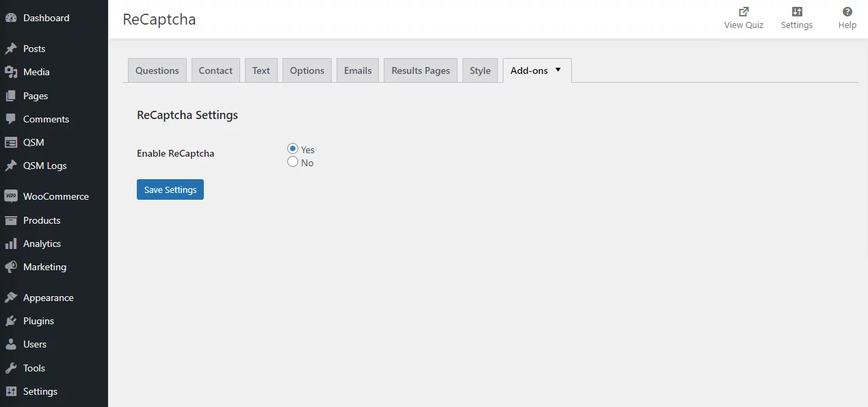Screen dimensions: 868x407
Task: Click the top-right Settings icon
Action: (797, 12)
